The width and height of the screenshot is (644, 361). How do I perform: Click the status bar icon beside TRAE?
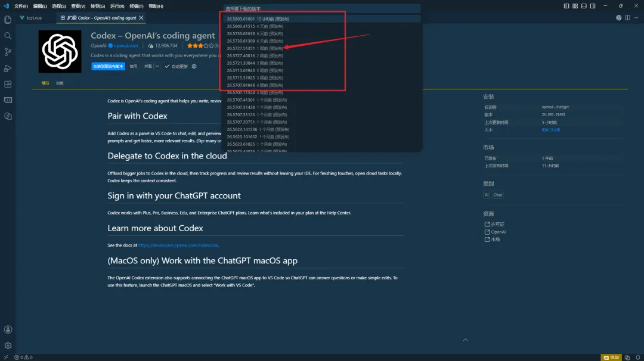[x=627, y=357]
